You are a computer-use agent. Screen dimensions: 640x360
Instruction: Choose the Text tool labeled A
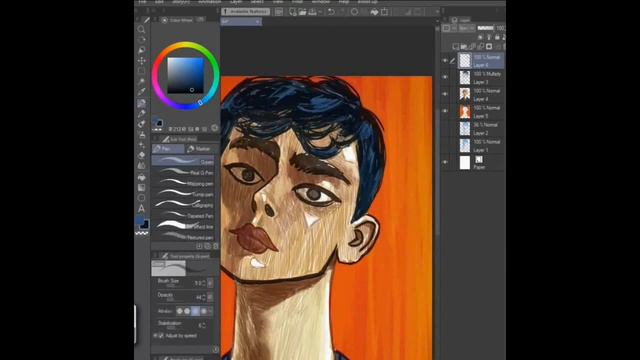point(141,208)
